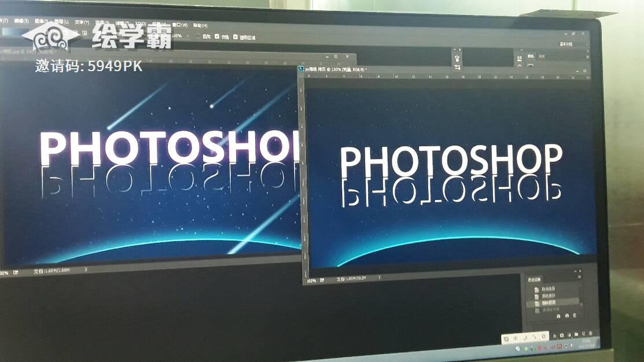Open the 编辑(E) menu

(21, 20)
